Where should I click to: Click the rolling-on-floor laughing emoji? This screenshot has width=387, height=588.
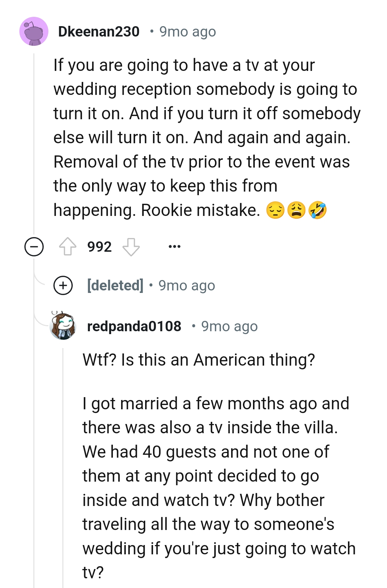(317, 210)
